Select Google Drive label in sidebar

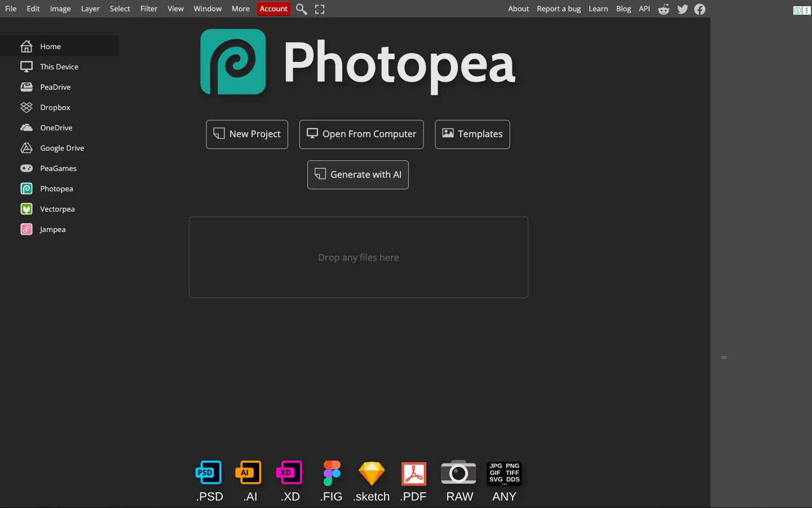pyautogui.click(x=62, y=148)
